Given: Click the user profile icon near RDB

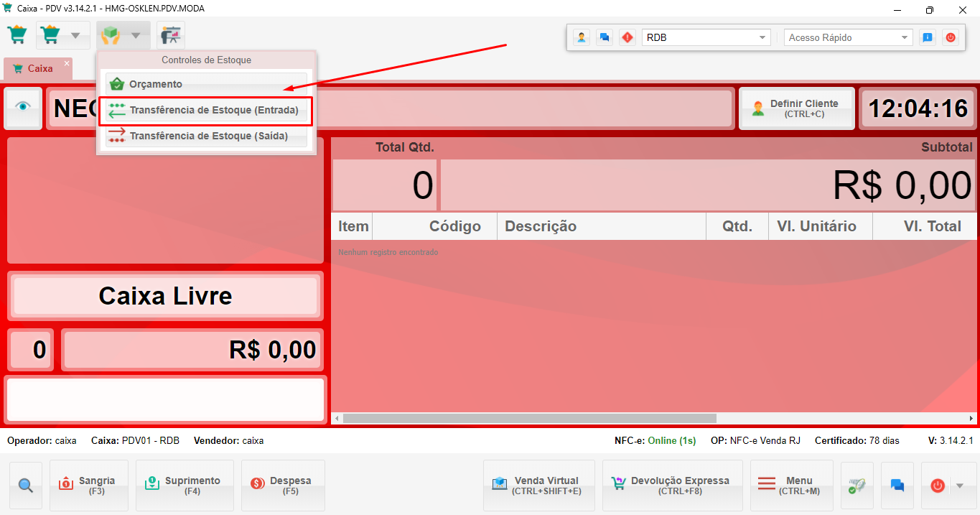Looking at the screenshot, I should [582, 37].
